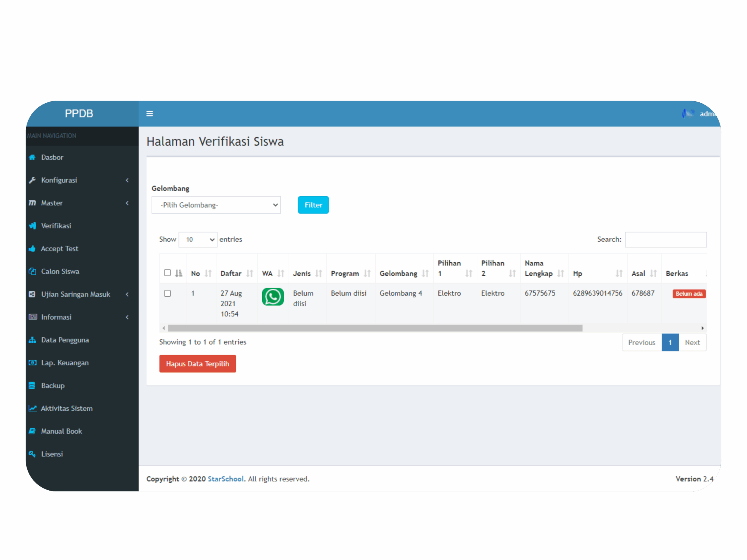Sort by Nama Lengkap column arrows
The image size is (747, 560).
coord(561,274)
